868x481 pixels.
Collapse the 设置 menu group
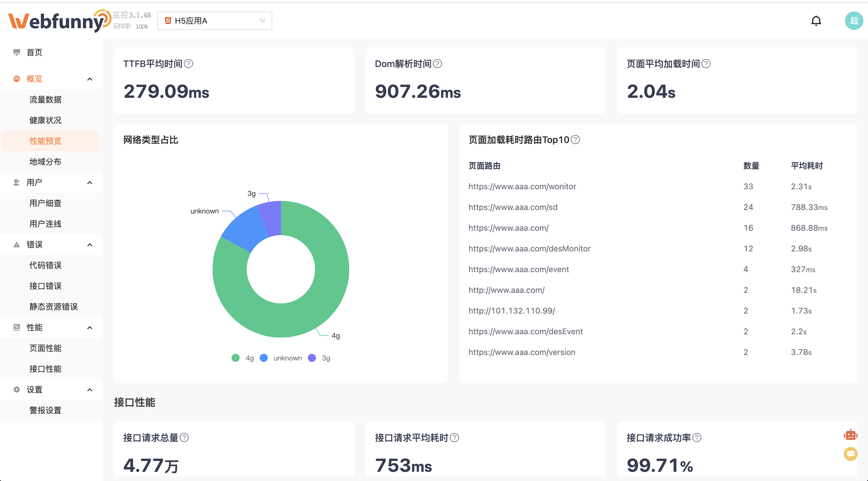tap(90, 390)
